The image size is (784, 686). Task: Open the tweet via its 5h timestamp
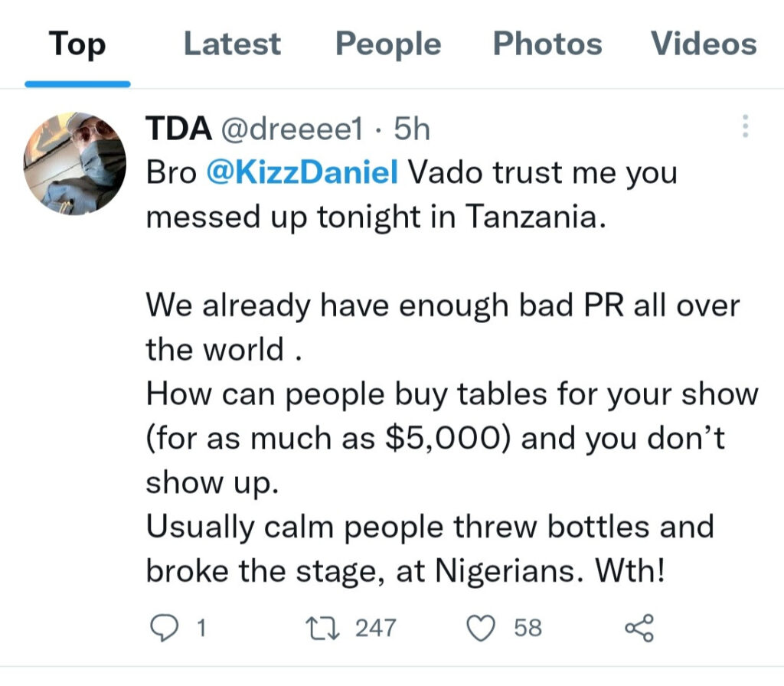[412, 130]
